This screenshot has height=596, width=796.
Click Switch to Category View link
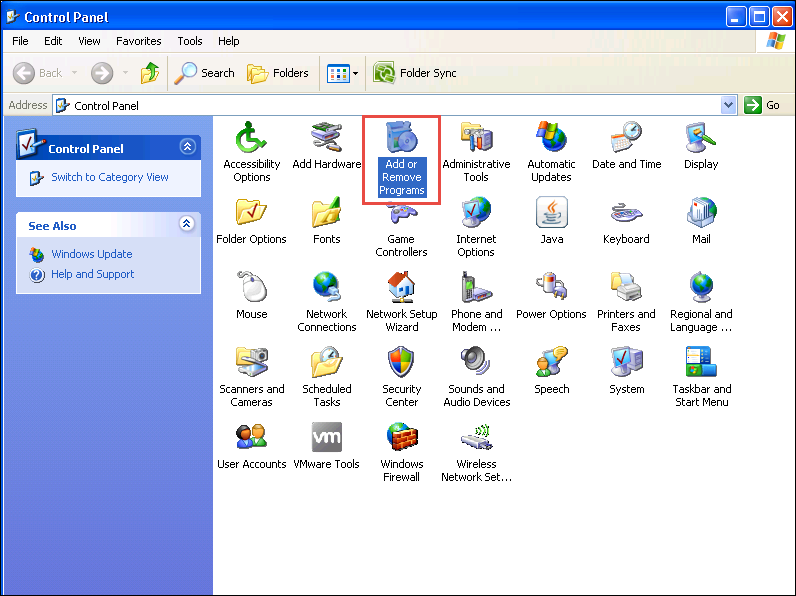pos(110,177)
